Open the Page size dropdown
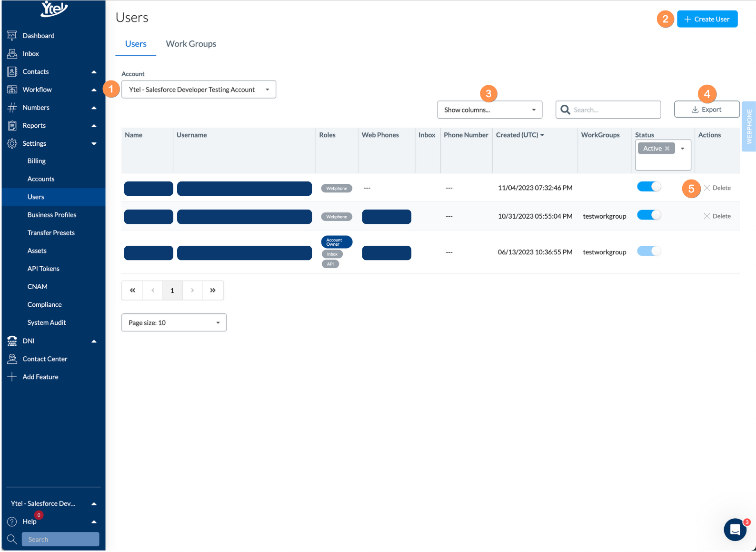This screenshot has width=756, height=552. point(174,322)
